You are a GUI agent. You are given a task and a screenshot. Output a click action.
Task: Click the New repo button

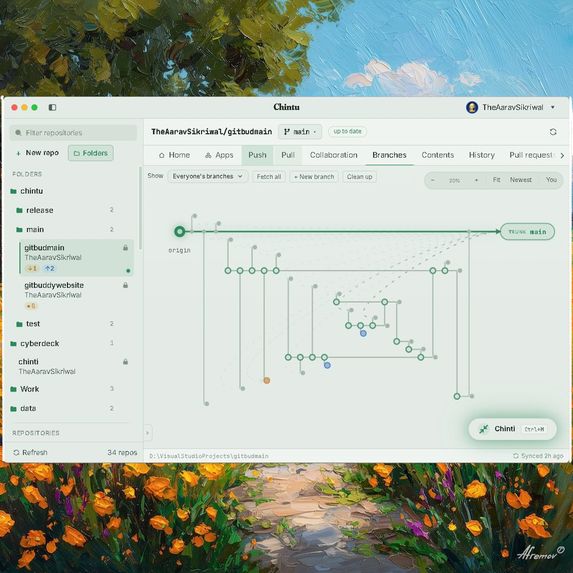tap(38, 153)
